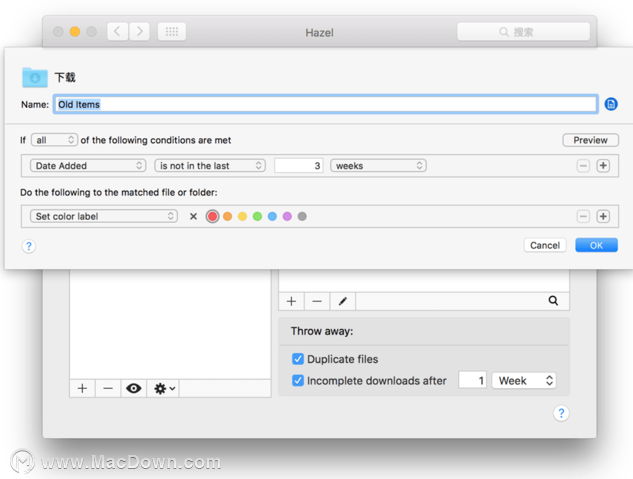Viewport: 633px width, 479px height.
Task: Toggle Duplicate files checkbox
Action: point(298,359)
